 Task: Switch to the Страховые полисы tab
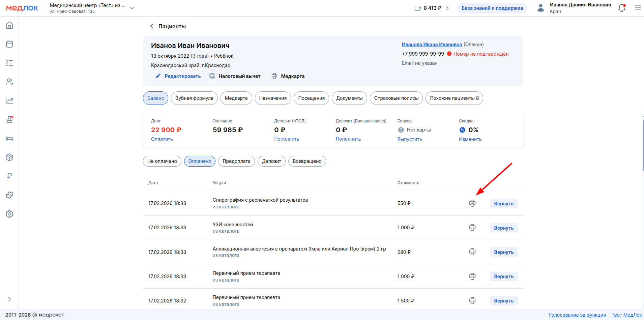click(x=396, y=98)
